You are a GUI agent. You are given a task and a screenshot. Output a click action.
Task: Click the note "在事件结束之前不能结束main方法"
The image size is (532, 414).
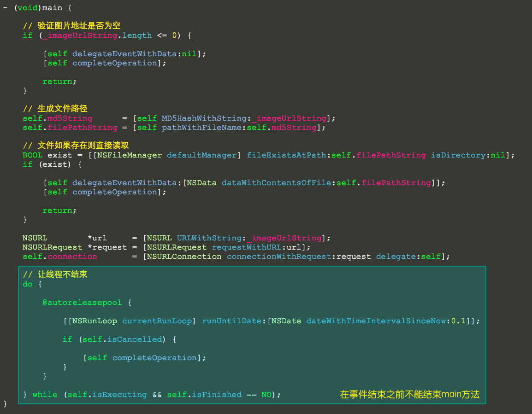point(410,394)
